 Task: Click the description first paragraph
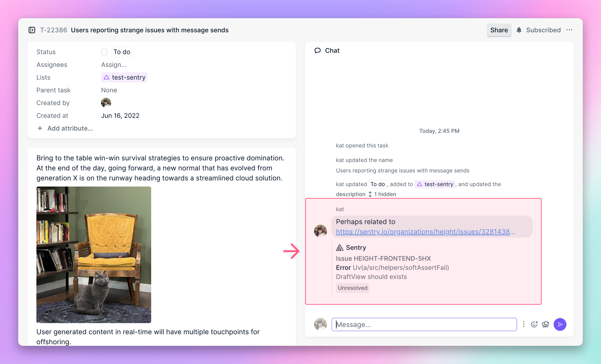point(160,168)
